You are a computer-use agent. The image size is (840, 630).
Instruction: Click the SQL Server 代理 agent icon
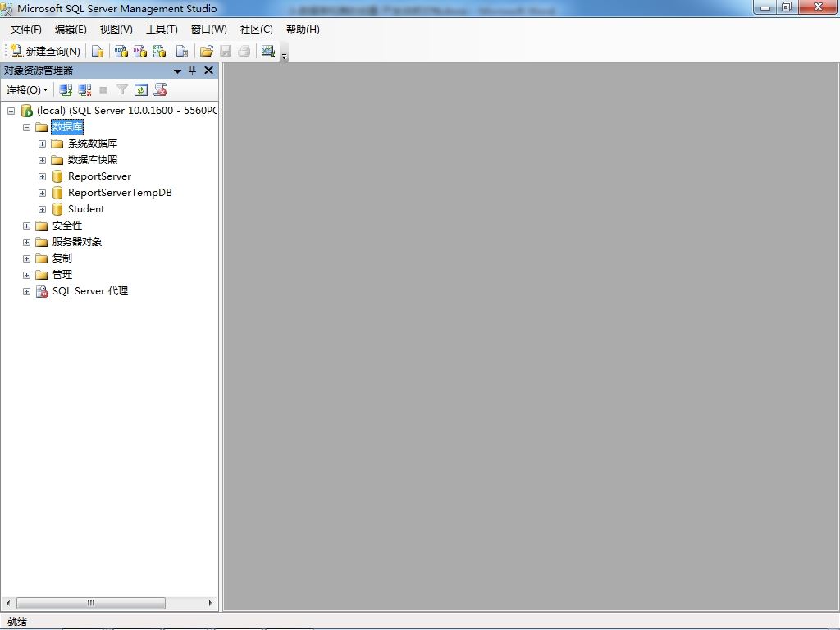[x=42, y=291]
